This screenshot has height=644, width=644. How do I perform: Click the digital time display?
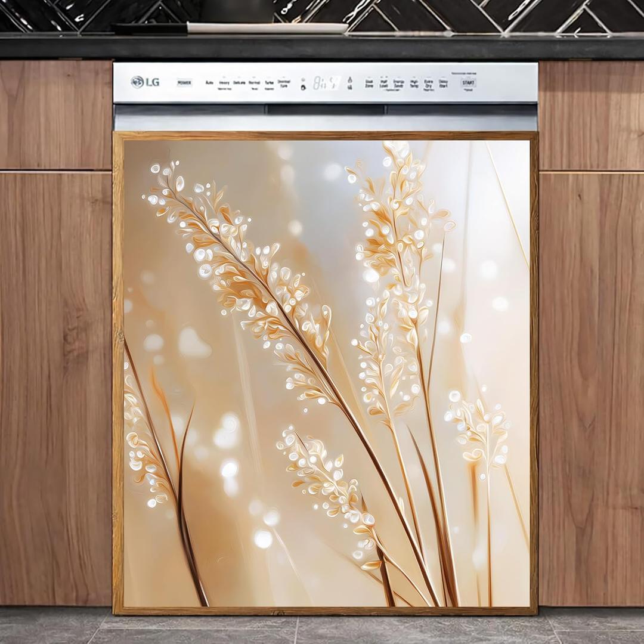point(327,83)
